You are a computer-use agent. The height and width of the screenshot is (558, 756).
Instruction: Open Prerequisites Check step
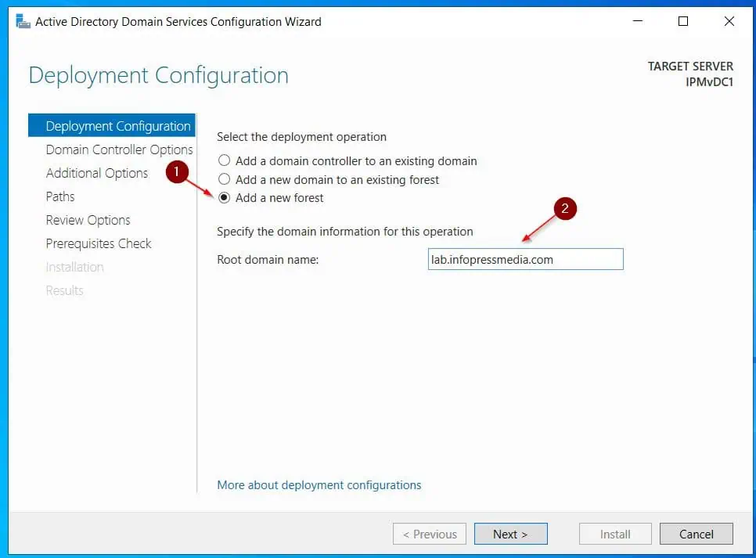[99, 243]
